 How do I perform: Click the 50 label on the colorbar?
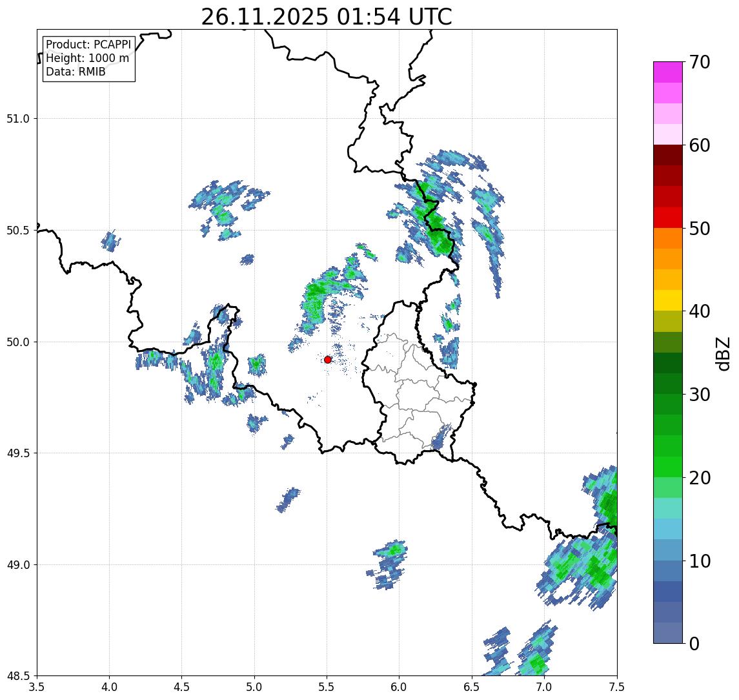click(699, 229)
